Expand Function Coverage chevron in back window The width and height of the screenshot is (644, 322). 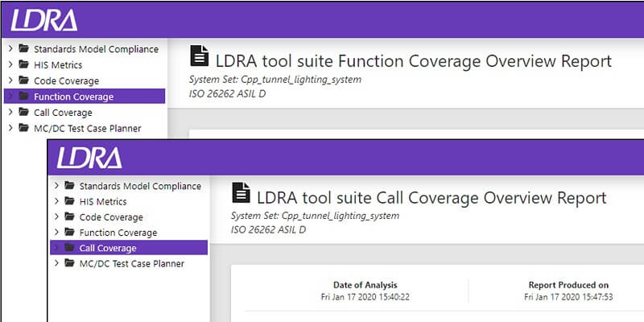pyautogui.click(x=10, y=97)
